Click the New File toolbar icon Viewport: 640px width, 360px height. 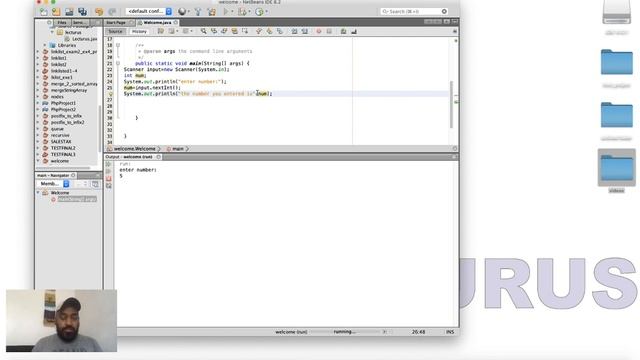[x=43, y=11]
